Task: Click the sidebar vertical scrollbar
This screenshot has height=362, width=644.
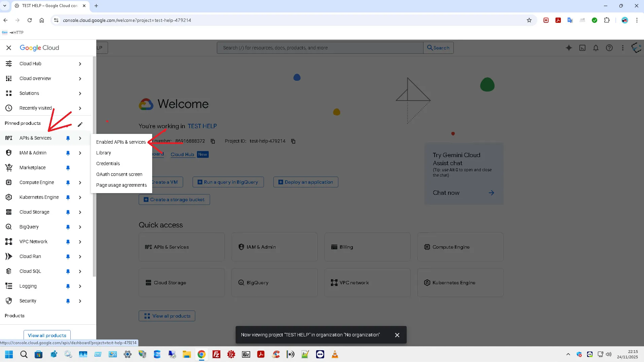Action: pyautogui.click(x=94, y=168)
